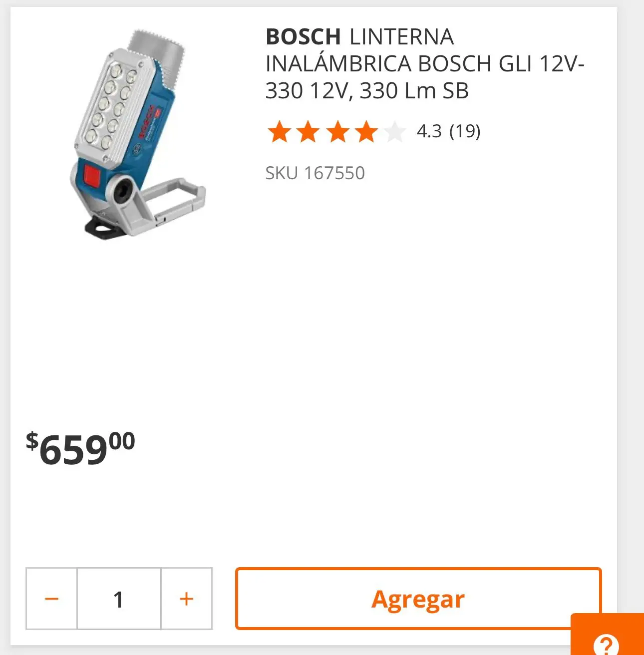The image size is (644, 655).
Task: Click the $659 price label
Action: click(x=80, y=448)
